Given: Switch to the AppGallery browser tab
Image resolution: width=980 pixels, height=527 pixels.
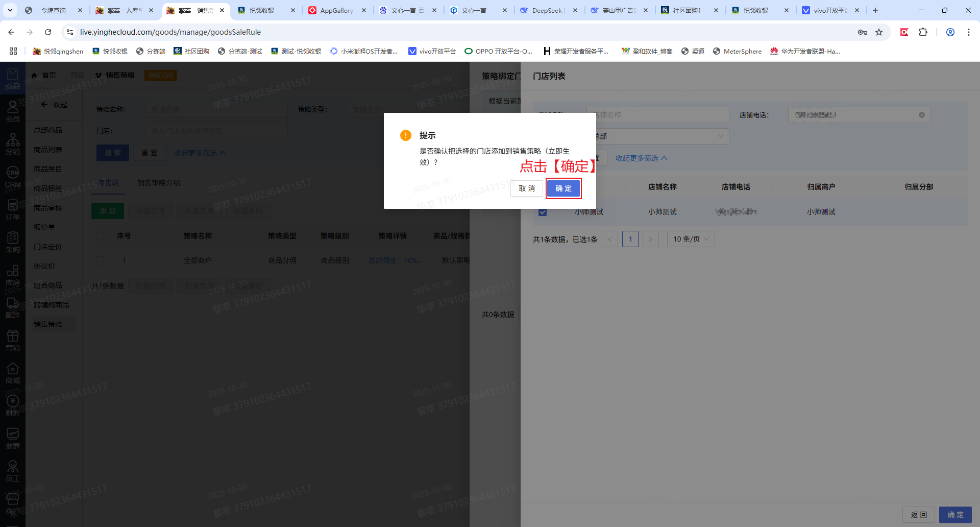Looking at the screenshot, I should tap(336, 10).
